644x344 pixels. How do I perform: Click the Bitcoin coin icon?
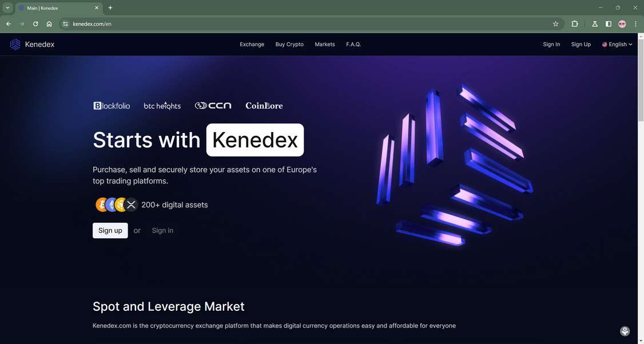click(101, 205)
